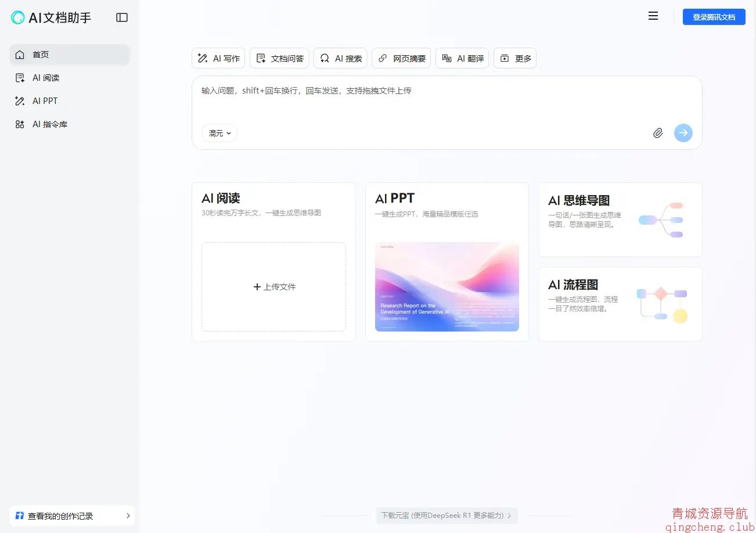
Task: Collapse the sidebar with the panel icon
Action: [122, 17]
